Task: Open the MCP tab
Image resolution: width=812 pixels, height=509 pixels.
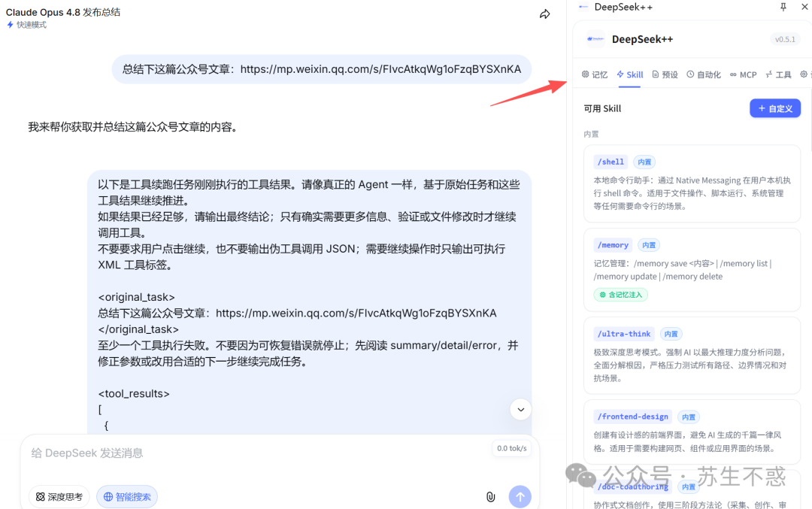Action: 743,74
